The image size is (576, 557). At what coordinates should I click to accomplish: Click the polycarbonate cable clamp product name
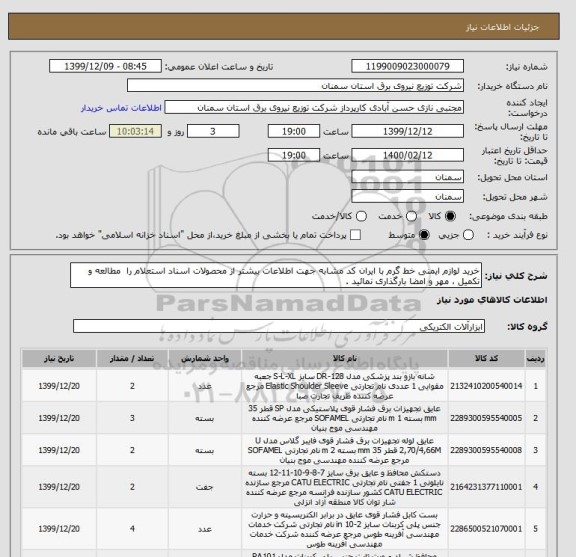pyautogui.click(x=345, y=529)
